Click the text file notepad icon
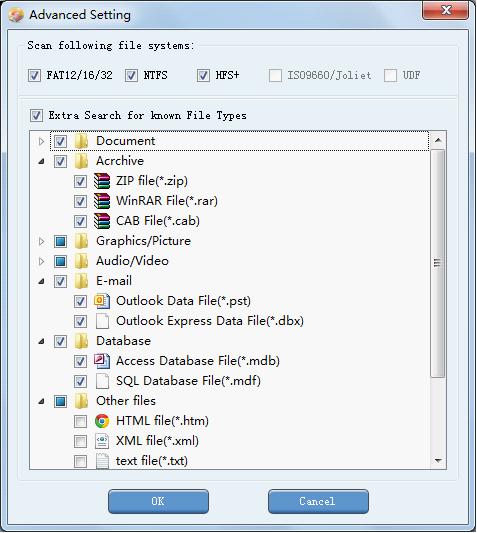Image resolution: width=477 pixels, height=533 pixels. [x=102, y=461]
